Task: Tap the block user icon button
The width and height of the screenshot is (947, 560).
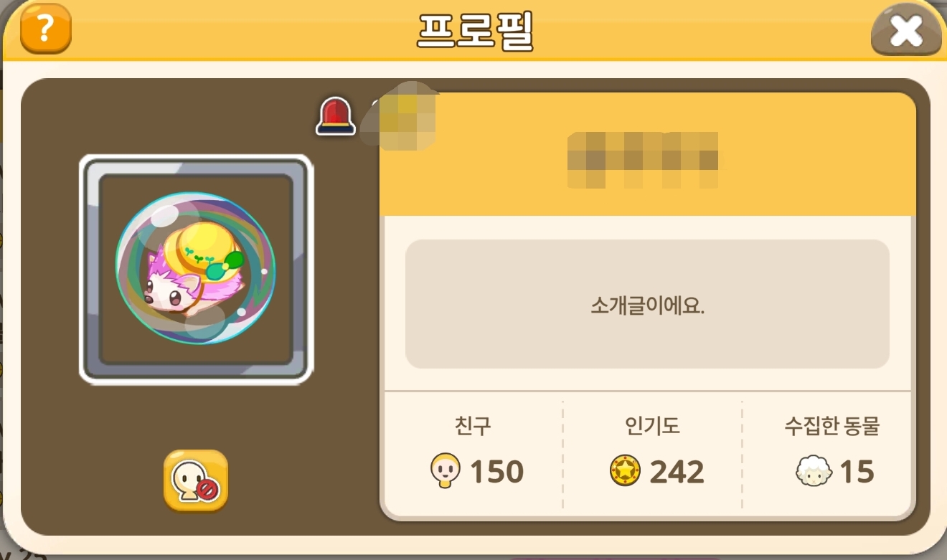Action: pos(195,481)
